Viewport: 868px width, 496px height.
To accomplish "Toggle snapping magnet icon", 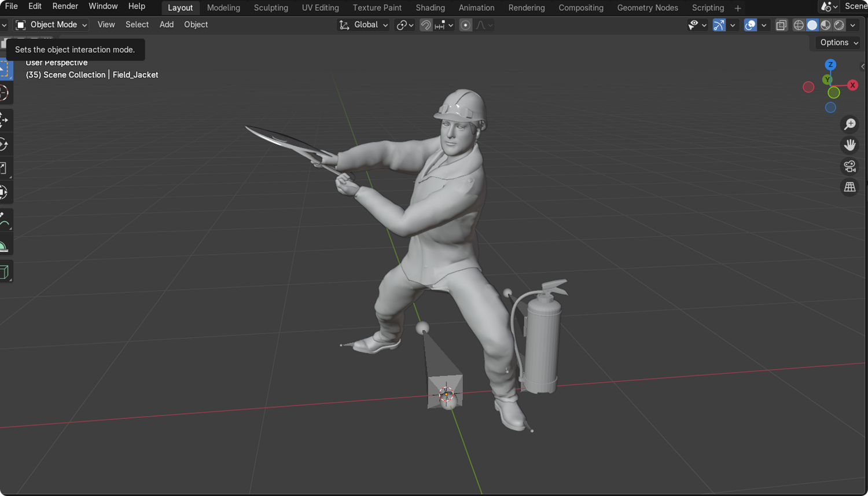I will click(425, 25).
